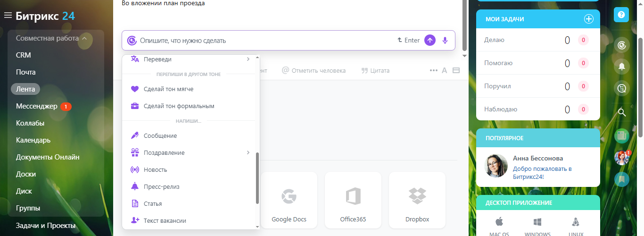Open Анна Бессонова avatar in Популярное

pos(496,166)
